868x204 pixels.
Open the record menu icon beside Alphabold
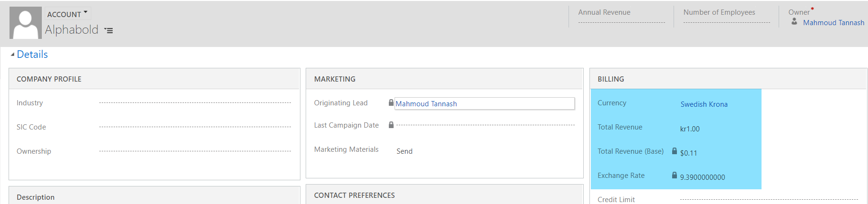(x=108, y=30)
